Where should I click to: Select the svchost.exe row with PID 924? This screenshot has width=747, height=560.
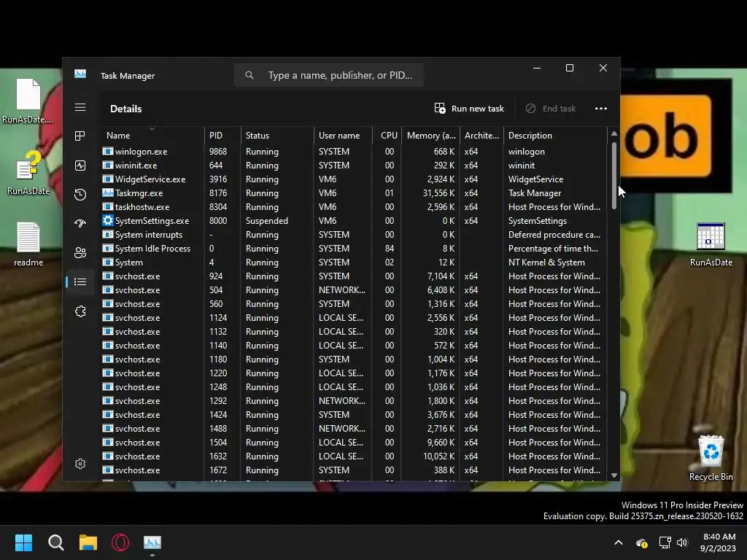(x=354, y=276)
